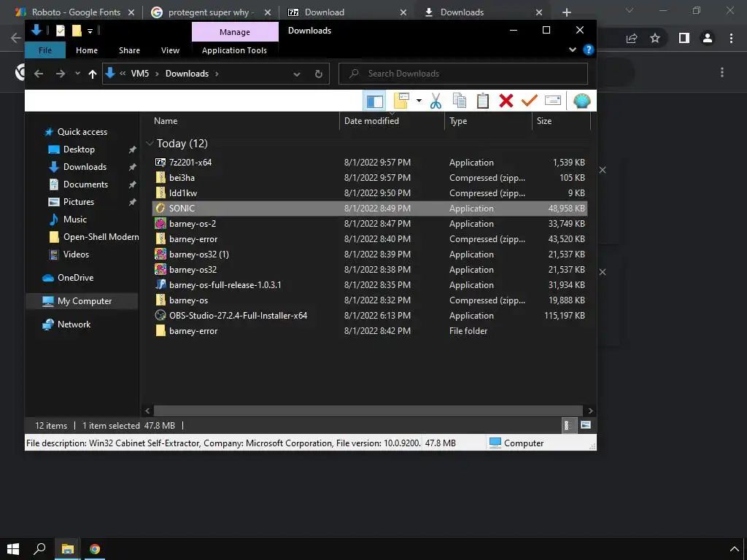This screenshot has width=747, height=560.
Task: Open the view options dropdown arrow
Action: (419, 101)
